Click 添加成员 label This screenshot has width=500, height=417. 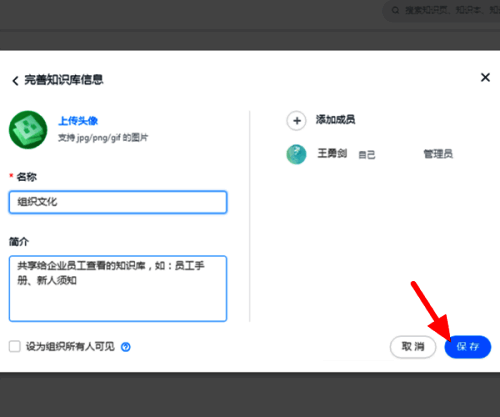click(x=335, y=120)
